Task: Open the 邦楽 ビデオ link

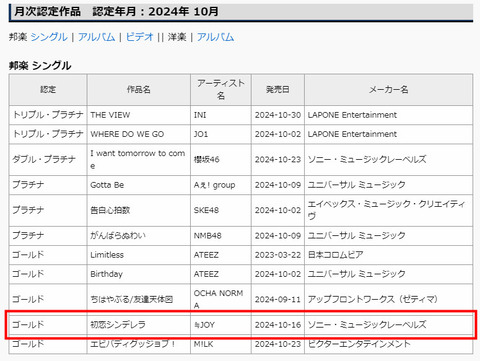Action: click(140, 37)
